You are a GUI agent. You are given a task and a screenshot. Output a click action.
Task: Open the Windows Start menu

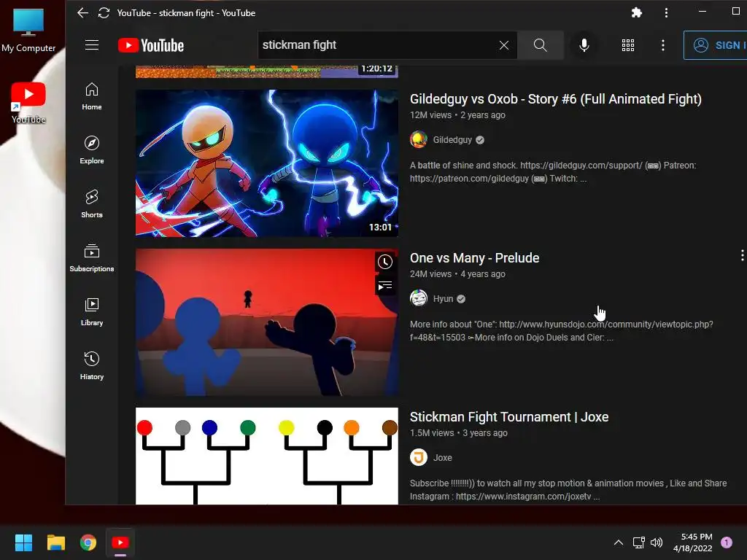point(23,542)
